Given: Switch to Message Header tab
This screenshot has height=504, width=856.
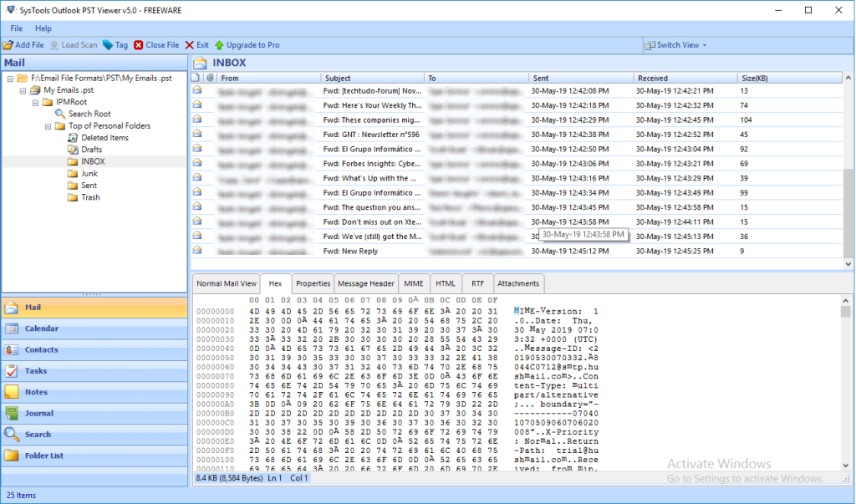Looking at the screenshot, I should tap(366, 284).
